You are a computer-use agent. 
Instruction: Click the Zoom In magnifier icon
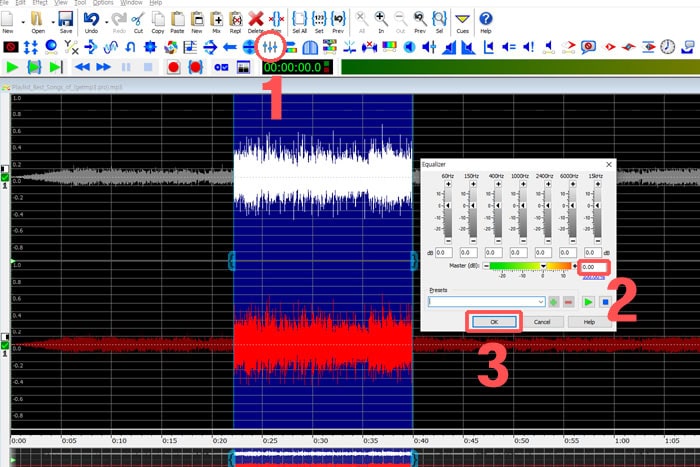(381, 19)
